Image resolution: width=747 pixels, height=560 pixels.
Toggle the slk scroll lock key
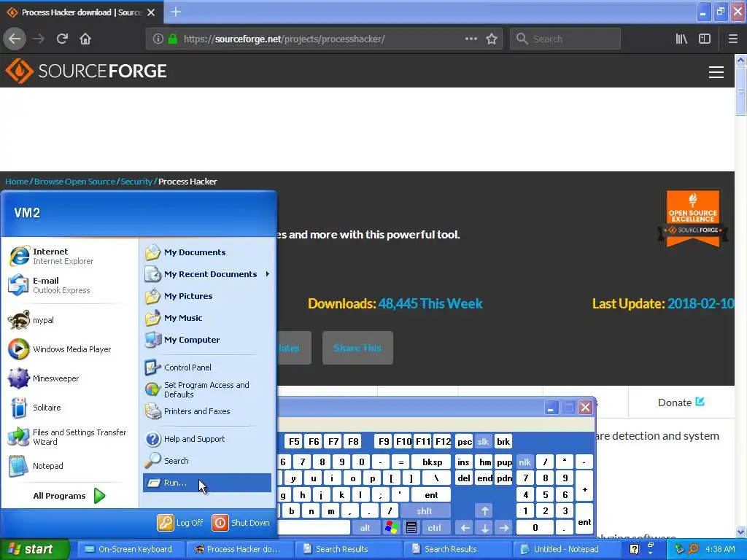[483, 441]
